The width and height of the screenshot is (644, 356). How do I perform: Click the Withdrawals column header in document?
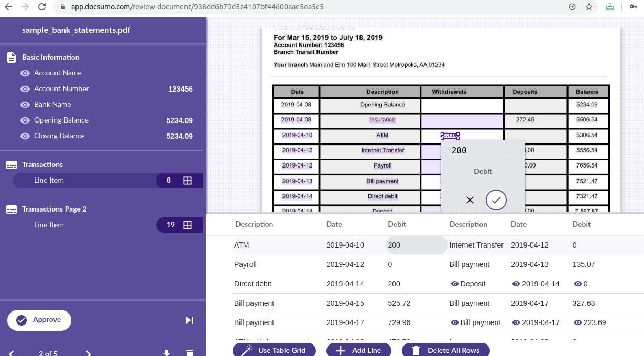pos(449,92)
